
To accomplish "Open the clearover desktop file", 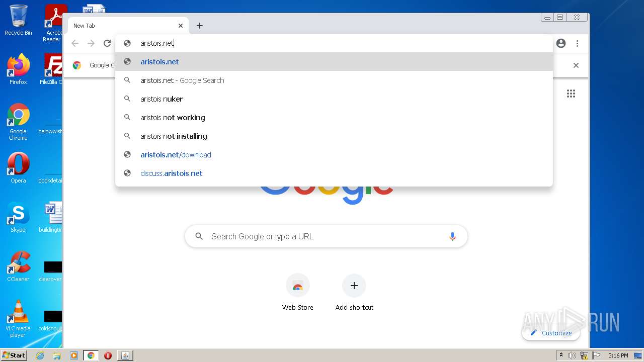I will (50, 270).
